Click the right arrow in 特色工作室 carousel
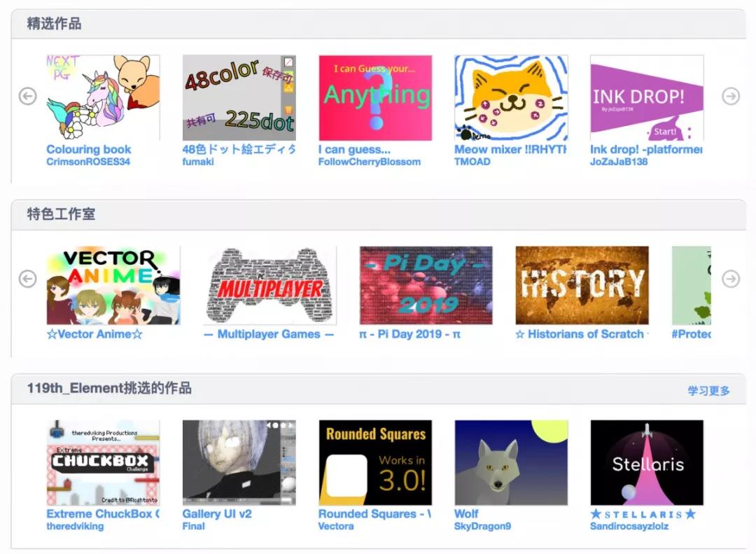Screen dimensions: 756x554 pos(730,279)
